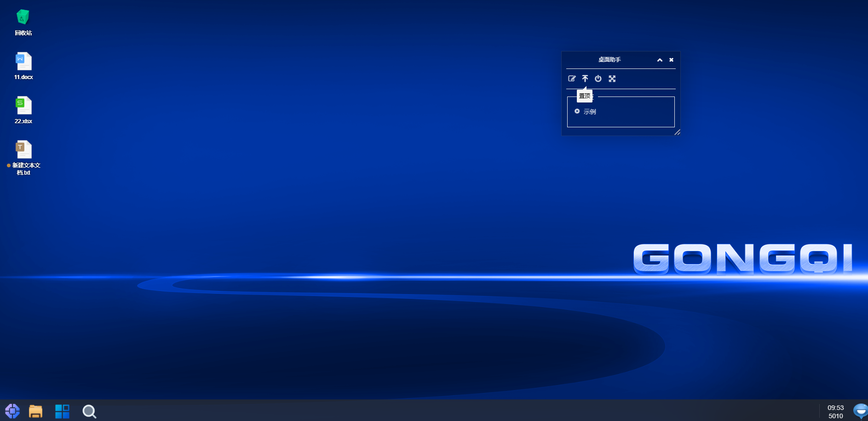Expand the 示例 item play arrow
868x421 pixels.
tap(577, 111)
